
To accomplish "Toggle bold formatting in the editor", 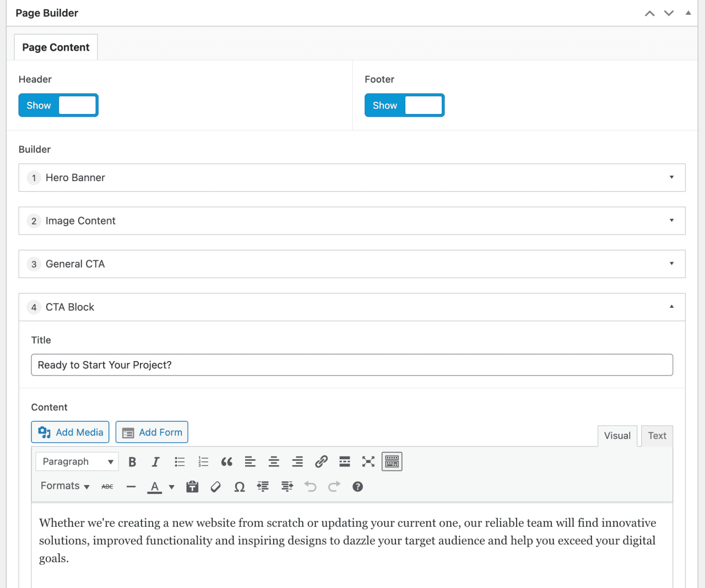I will pos(132,462).
